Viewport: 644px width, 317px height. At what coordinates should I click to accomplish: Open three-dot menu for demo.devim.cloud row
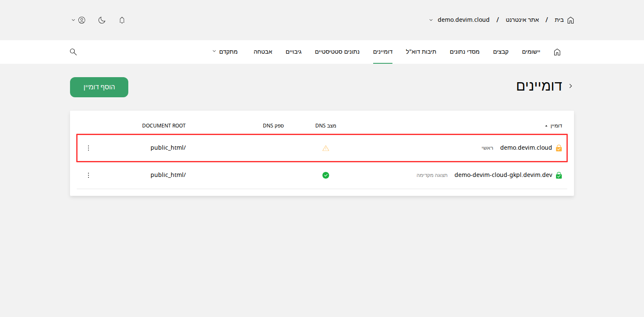coord(88,148)
